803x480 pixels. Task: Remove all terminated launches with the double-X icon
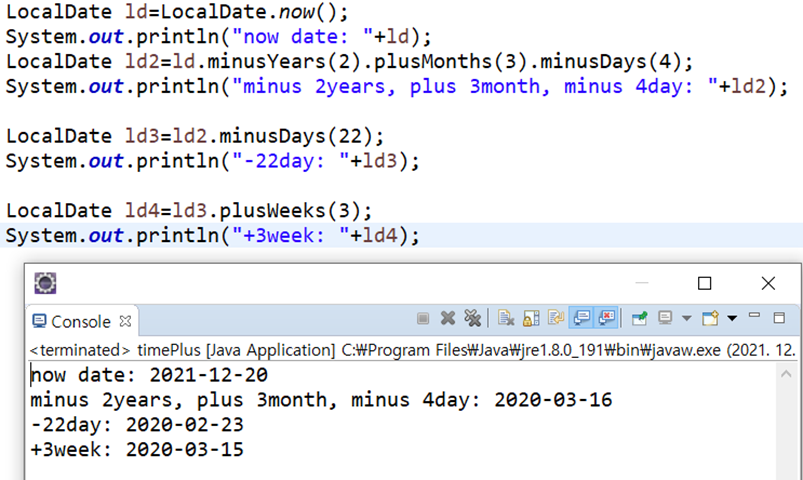click(x=472, y=319)
